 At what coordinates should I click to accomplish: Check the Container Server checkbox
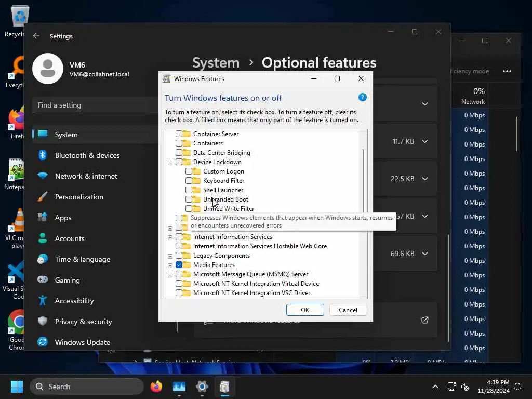179,134
